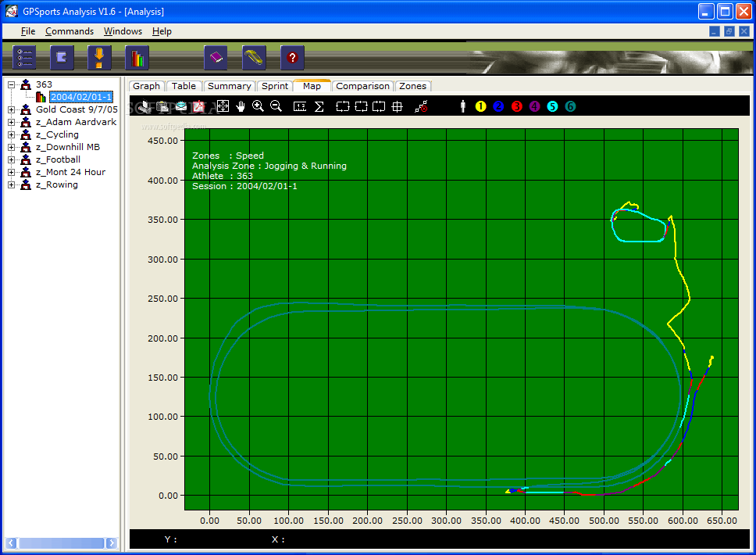The width and height of the screenshot is (756, 555).
Task: Select z_Cycling tree entry
Action: click(57, 134)
